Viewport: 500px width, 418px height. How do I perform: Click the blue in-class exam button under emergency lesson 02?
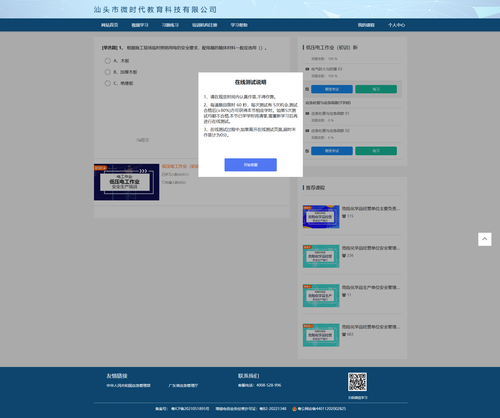332,151
